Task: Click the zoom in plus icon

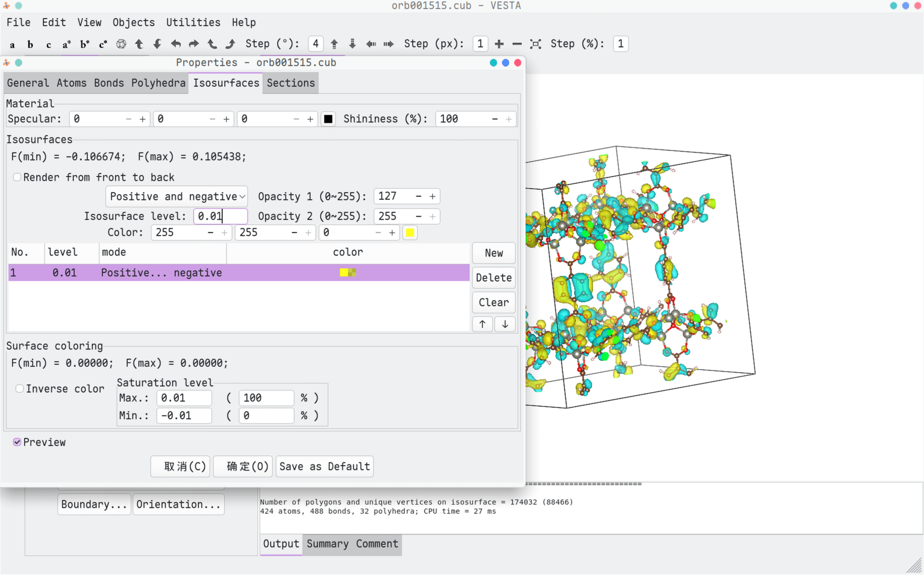Action: click(x=499, y=44)
